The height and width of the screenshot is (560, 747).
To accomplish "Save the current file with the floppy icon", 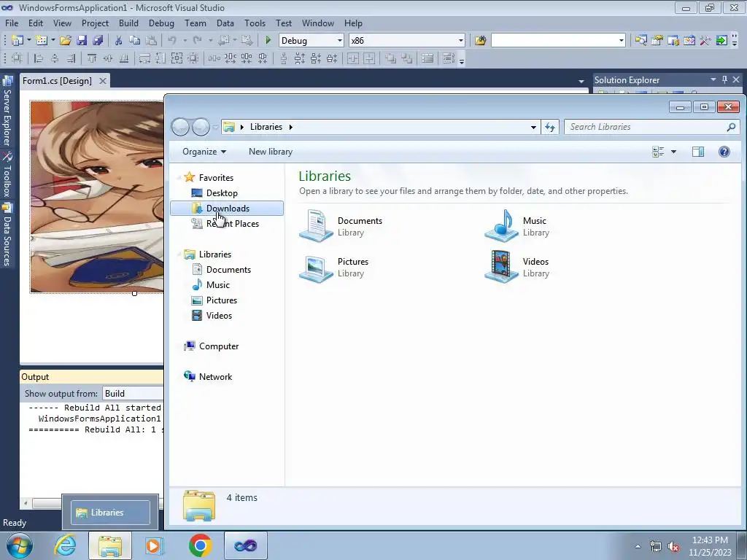I will 82,41.
